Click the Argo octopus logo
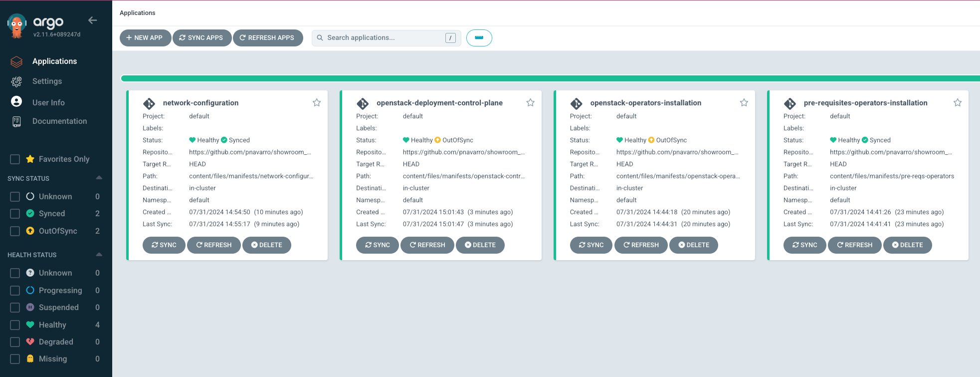 pos(17,26)
